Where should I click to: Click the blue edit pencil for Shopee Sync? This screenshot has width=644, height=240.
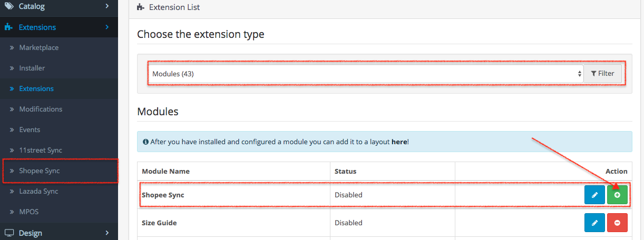click(x=594, y=195)
